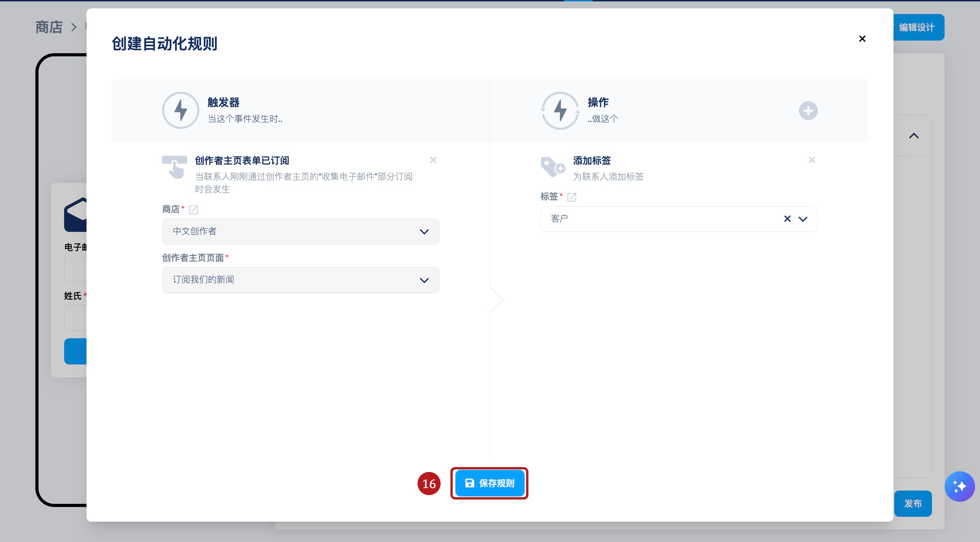Viewport: 980px width, 542px height.
Task: Navigate to 商店 breadcrumb
Action: point(49,27)
